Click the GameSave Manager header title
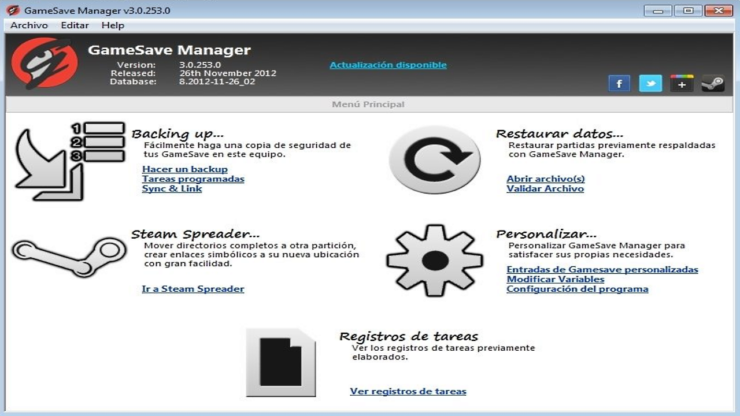Viewport: 740px width, 416px height. [x=169, y=50]
